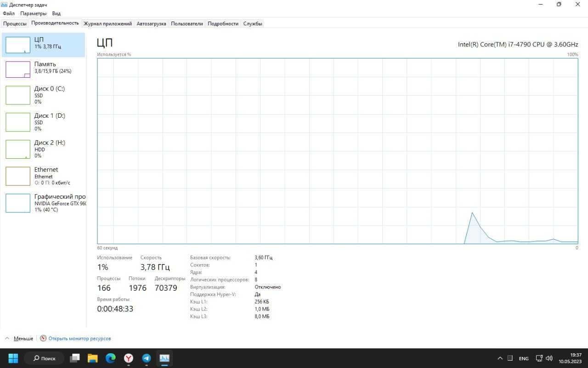
Task: Open the Файл menu
Action: [x=8, y=13]
